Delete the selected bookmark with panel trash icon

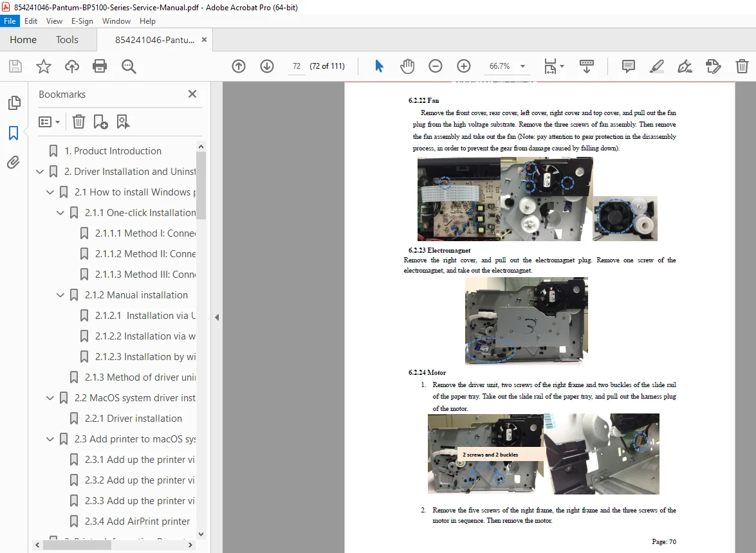[78, 122]
